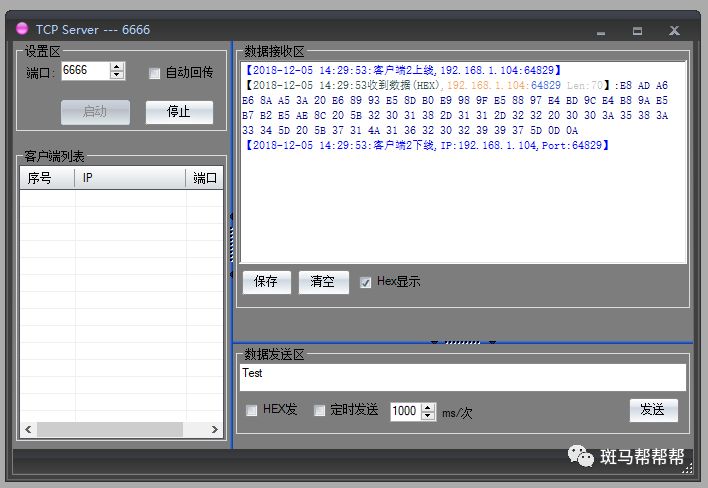Viewport: 708px width, 488px height.
Task: Click the 端口 column header in client list
Action: coord(205,178)
